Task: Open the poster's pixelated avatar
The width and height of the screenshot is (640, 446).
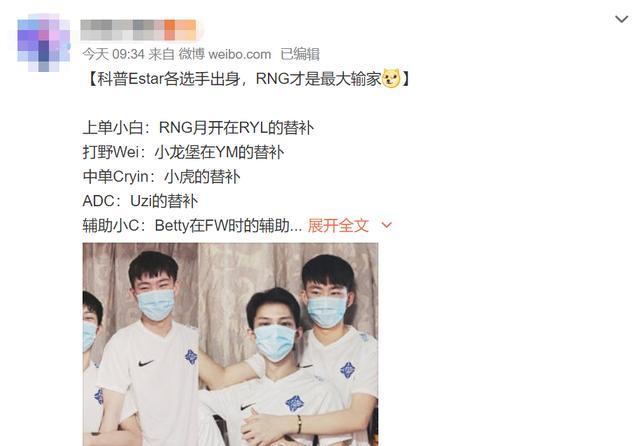Action: 43,43
